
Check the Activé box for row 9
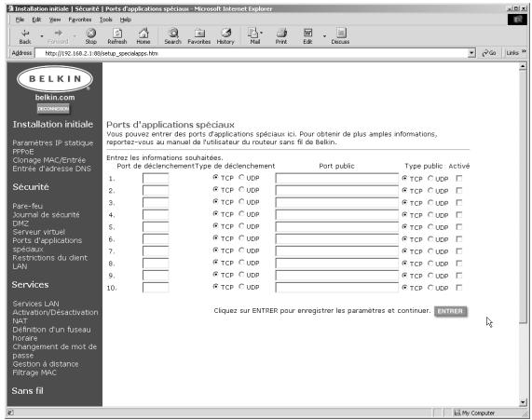point(459,276)
